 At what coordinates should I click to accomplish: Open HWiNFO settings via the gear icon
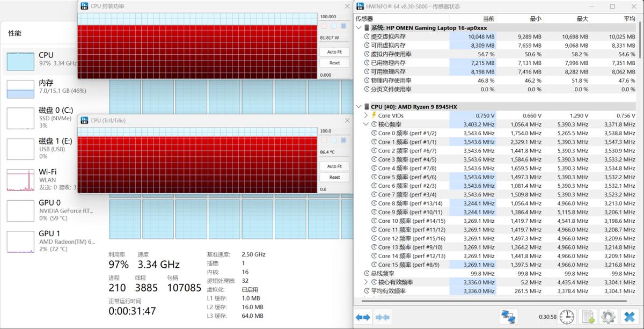click(607, 317)
